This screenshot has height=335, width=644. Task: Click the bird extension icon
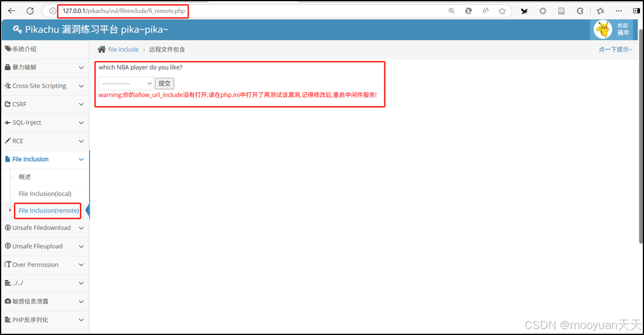tap(524, 11)
